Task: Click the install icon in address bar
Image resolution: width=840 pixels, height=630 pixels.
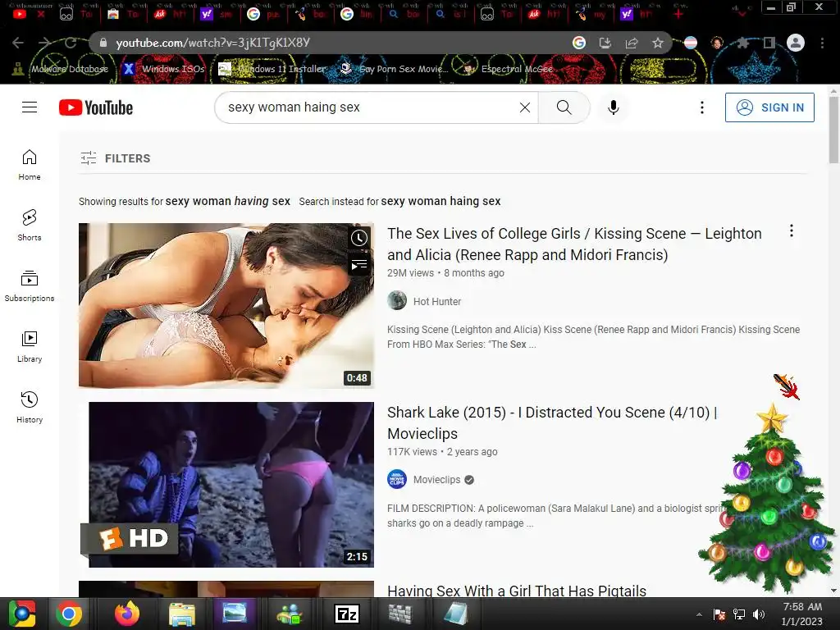Action: (605, 43)
